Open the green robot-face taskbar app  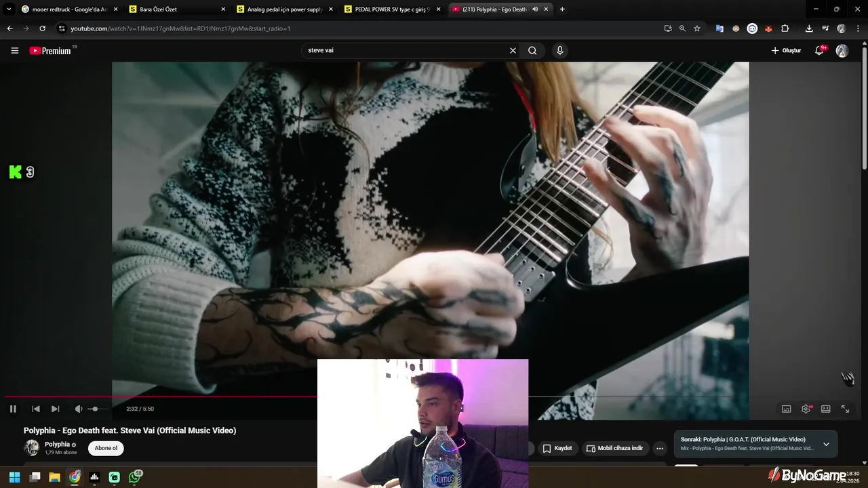(115, 477)
